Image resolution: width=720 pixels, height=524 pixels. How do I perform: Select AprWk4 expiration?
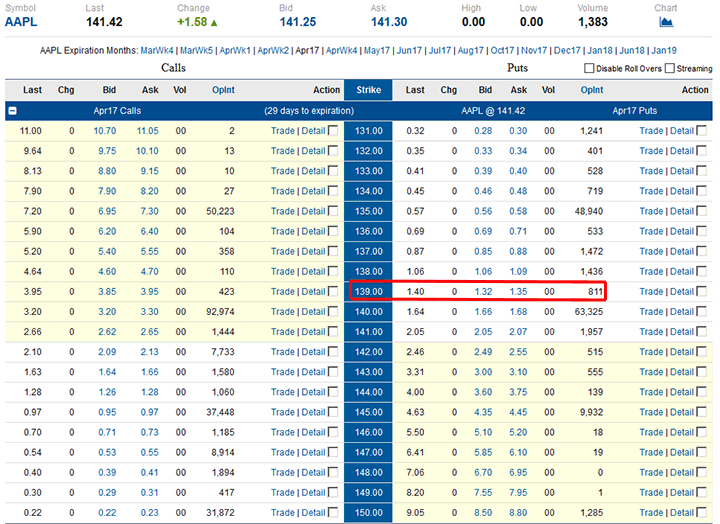(341, 51)
